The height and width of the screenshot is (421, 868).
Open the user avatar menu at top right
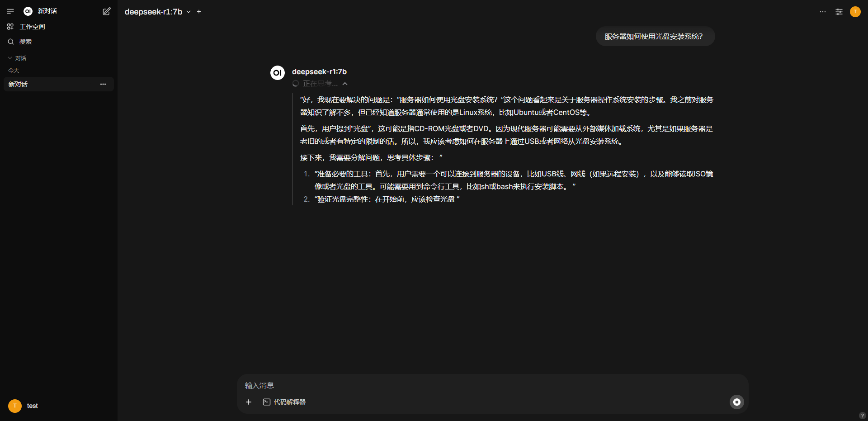[x=855, y=12]
